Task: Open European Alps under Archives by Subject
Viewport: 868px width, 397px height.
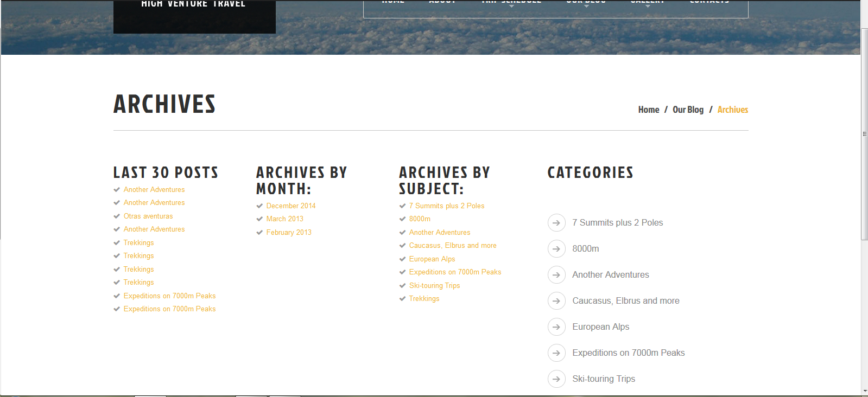Action: pos(432,259)
